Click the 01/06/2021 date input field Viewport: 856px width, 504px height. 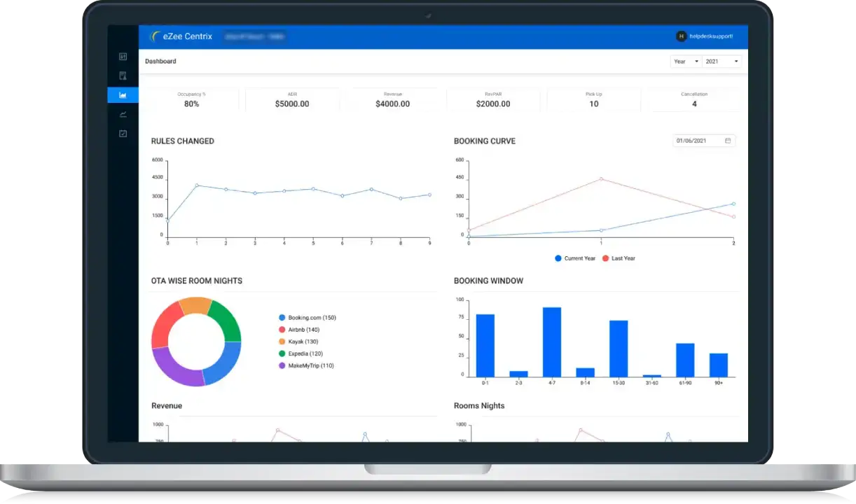(696, 141)
